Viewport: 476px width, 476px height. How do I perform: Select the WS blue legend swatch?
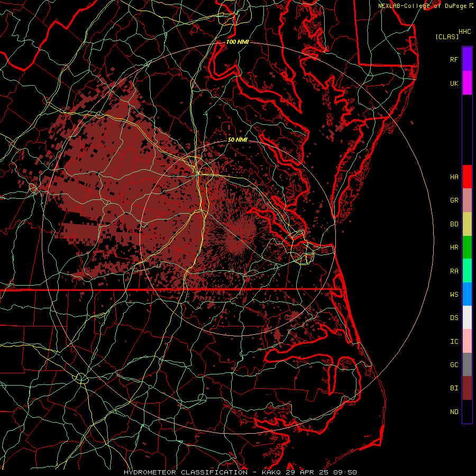467,294
